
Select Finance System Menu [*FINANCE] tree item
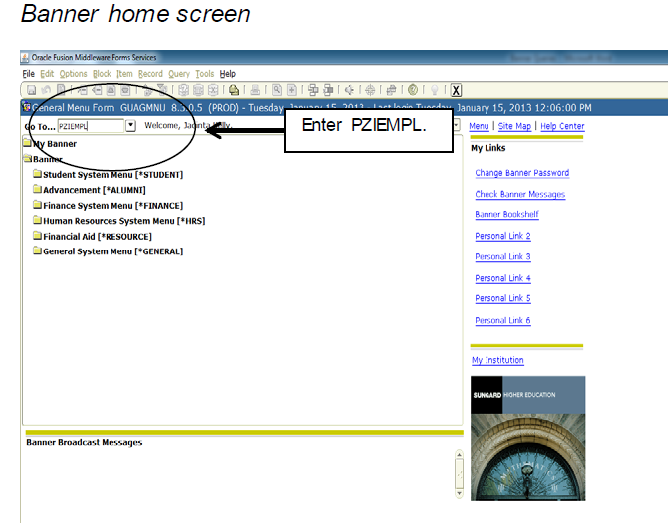click(95, 206)
